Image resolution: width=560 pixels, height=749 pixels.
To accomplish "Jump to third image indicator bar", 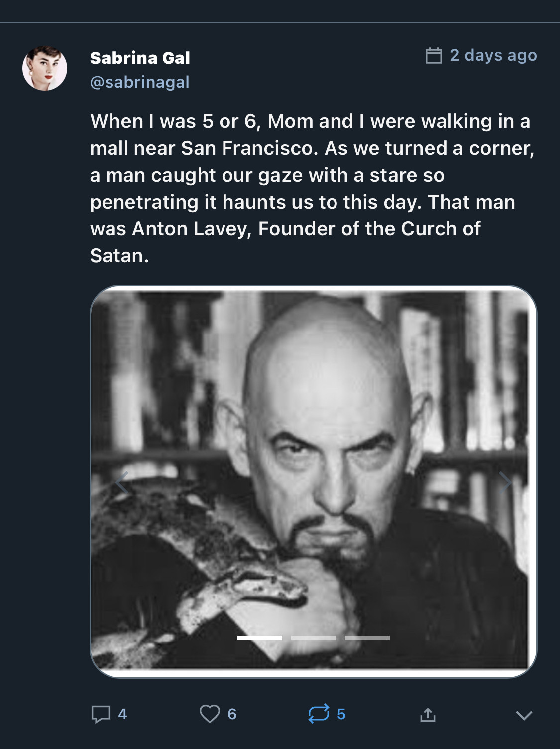I will click(367, 638).
